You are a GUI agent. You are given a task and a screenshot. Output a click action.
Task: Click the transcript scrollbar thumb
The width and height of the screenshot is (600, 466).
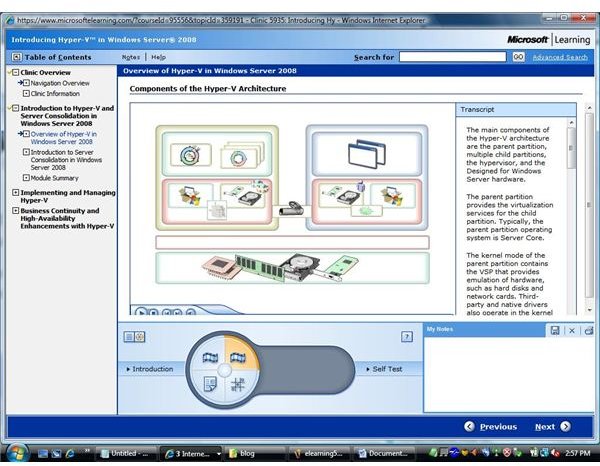pyautogui.click(x=571, y=148)
